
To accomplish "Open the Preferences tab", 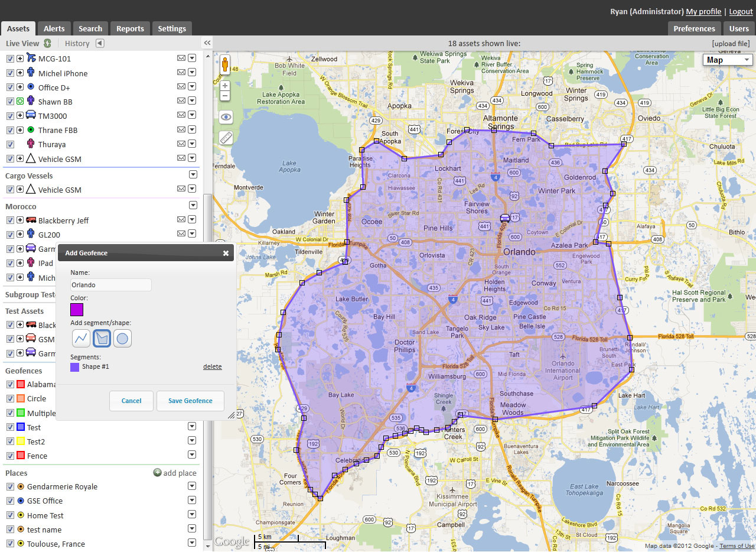I will tap(695, 28).
